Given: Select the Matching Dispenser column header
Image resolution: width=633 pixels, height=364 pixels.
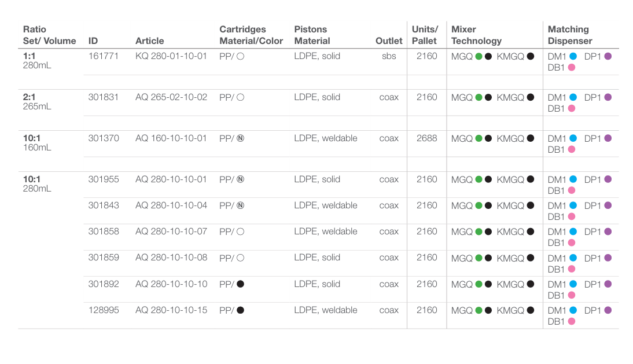Looking at the screenshot, I should point(570,35).
